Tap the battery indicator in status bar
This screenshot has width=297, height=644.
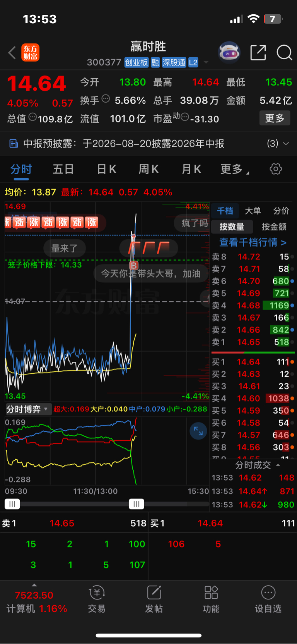tap(273, 19)
